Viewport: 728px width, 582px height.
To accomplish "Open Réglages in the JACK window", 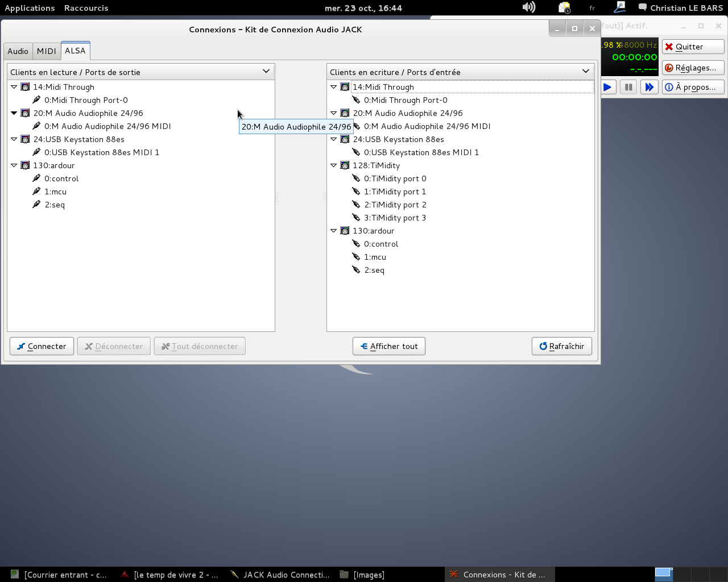I will [693, 68].
